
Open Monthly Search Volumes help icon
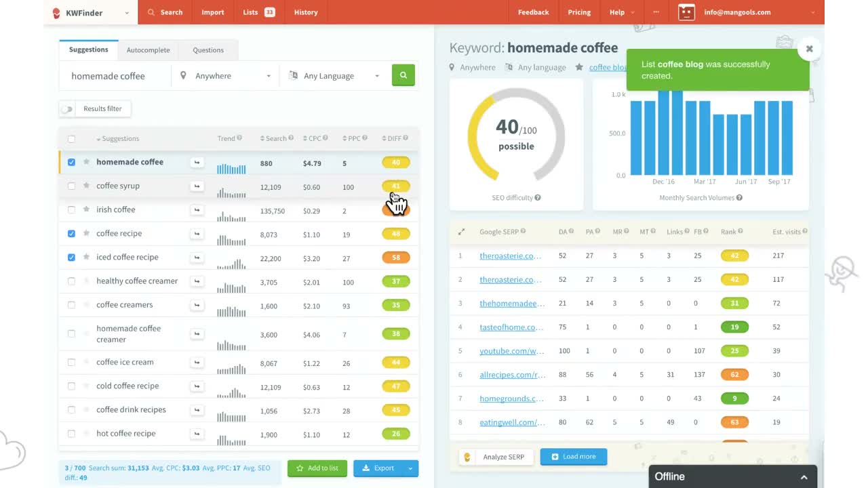pos(739,198)
